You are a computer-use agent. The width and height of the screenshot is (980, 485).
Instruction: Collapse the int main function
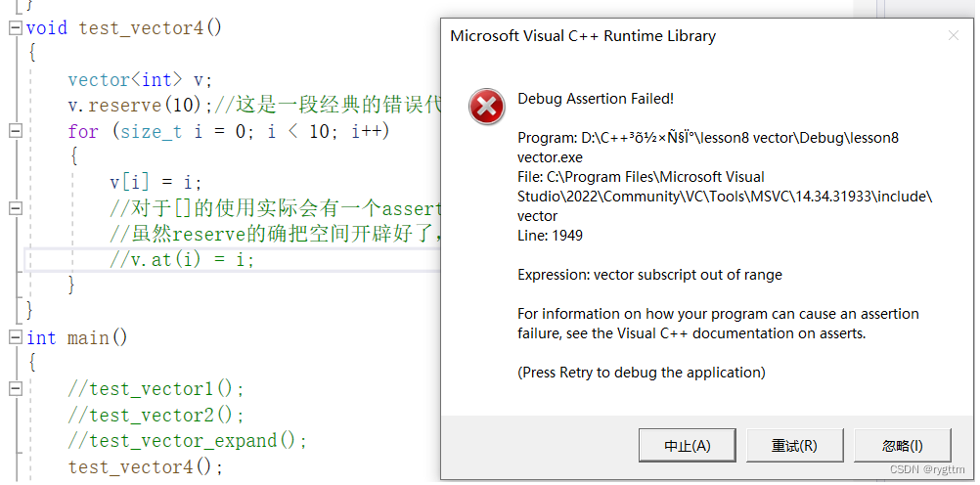(x=15, y=337)
